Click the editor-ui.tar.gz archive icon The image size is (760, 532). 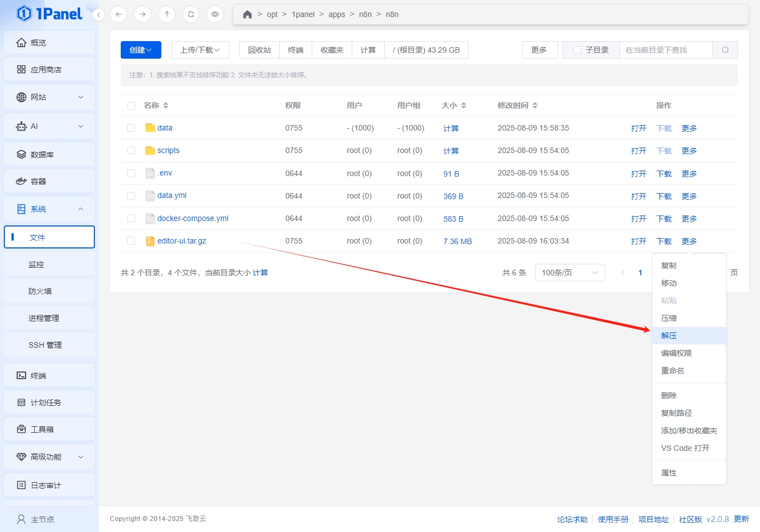point(150,241)
